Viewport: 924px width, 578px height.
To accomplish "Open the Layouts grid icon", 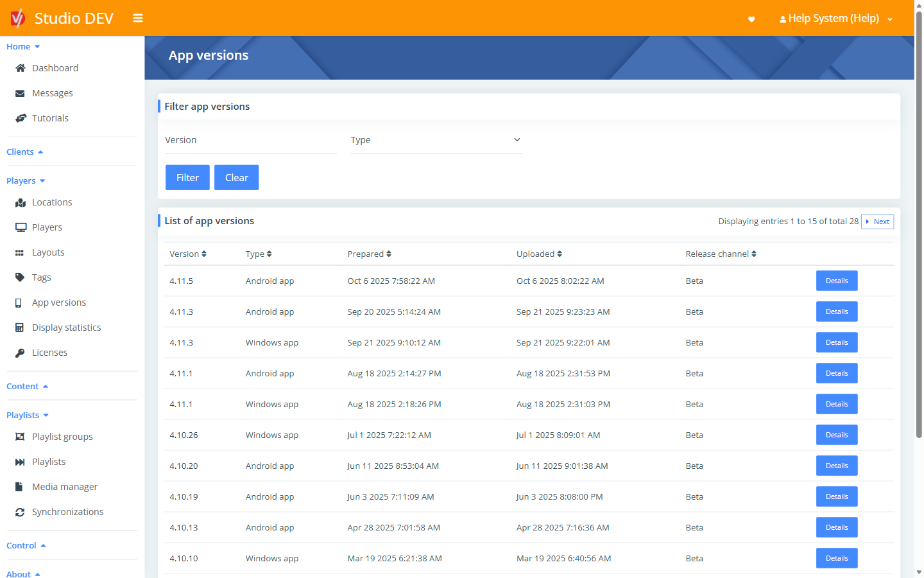I will [20, 252].
